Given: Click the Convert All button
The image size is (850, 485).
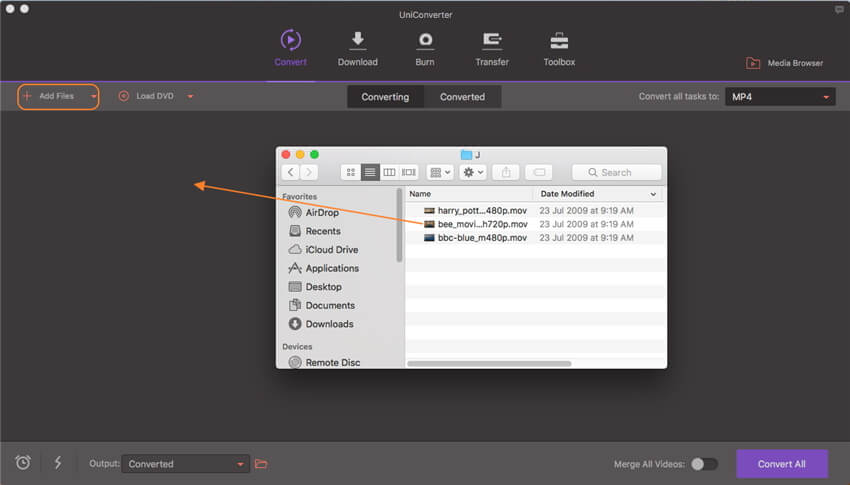Looking at the screenshot, I should (782, 464).
